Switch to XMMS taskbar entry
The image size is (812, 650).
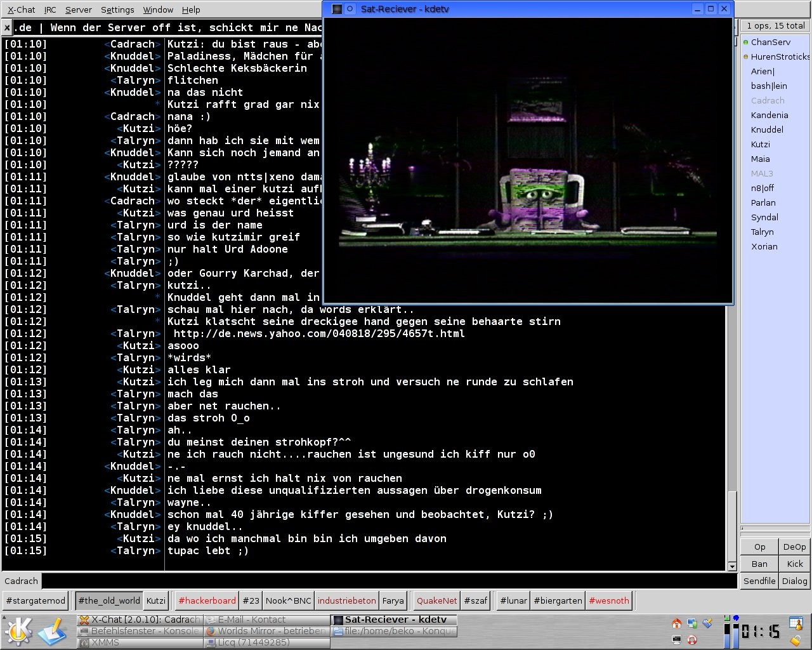tap(140, 642)
